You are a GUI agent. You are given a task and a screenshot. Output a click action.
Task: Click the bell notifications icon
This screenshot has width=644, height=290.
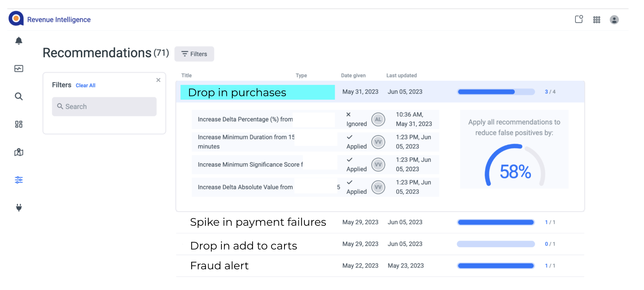tap(19, 41)
